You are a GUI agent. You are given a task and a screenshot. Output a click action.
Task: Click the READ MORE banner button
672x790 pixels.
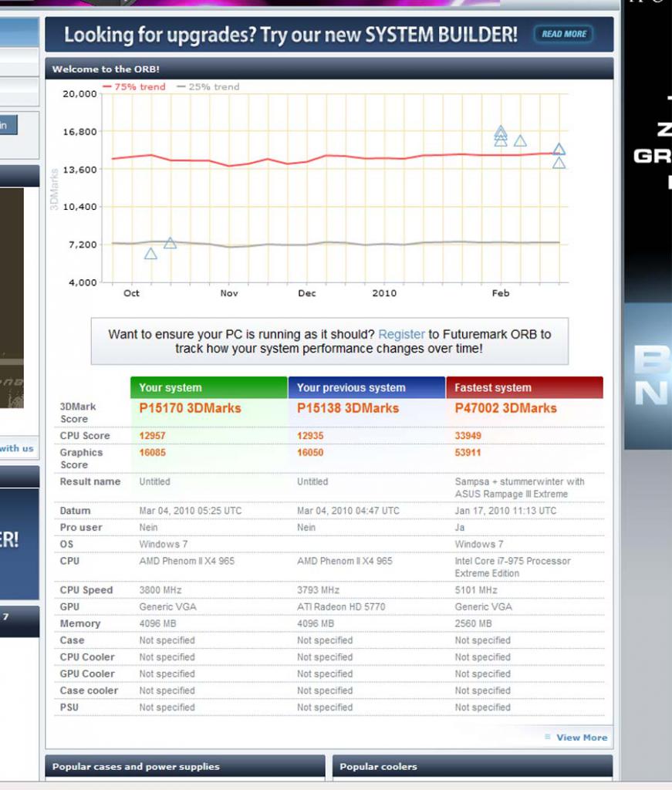point(563,34)
